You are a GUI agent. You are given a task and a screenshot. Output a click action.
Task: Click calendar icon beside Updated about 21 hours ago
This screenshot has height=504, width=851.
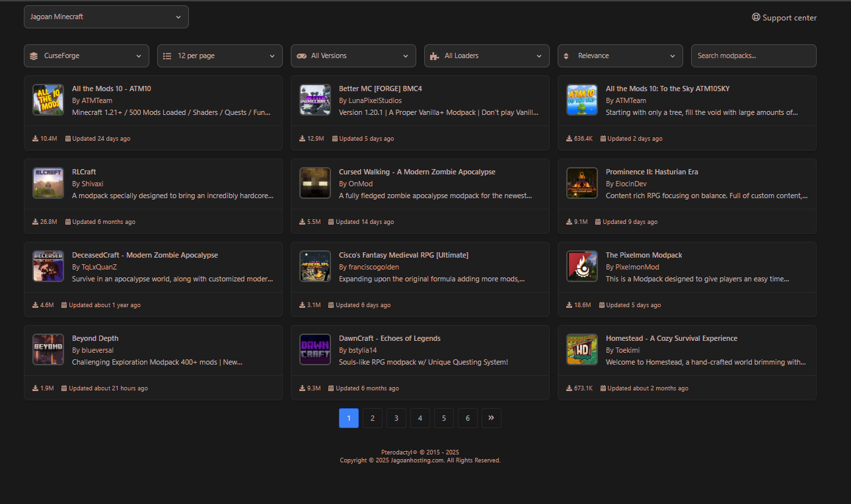pyautogui.click(x=65, y=388)
